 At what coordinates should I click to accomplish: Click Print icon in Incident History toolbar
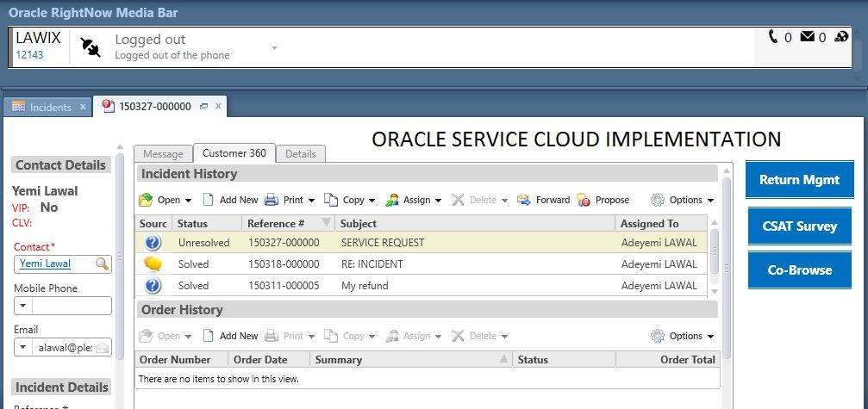tap(272, 200)
